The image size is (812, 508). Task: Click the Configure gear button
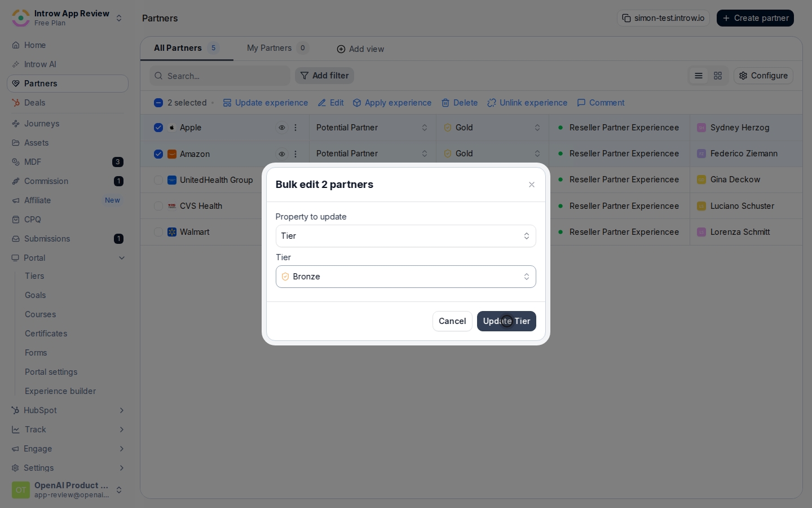764,76
